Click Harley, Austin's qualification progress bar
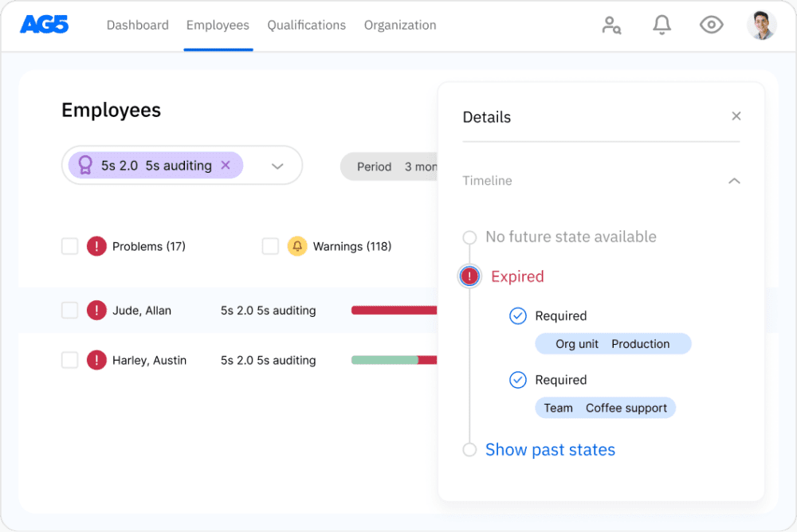This screenshot has height=532, width=797. tap(395, 360)
